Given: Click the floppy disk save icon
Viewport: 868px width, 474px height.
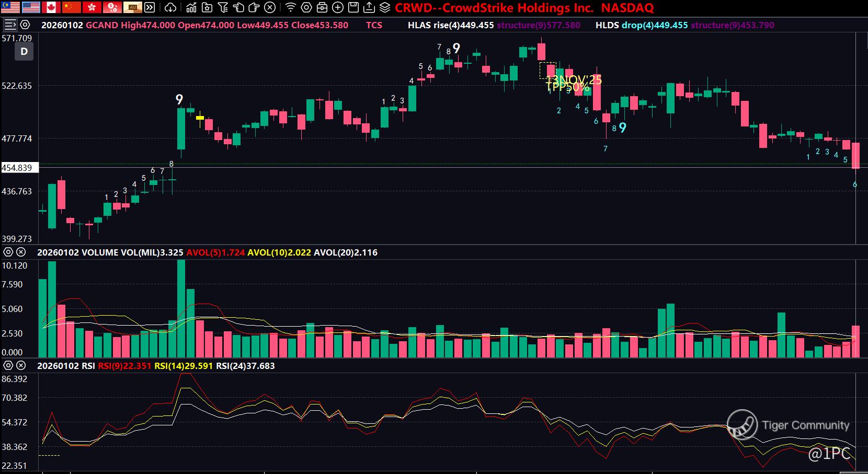Looking at the screenshot, I should point(353,7).
